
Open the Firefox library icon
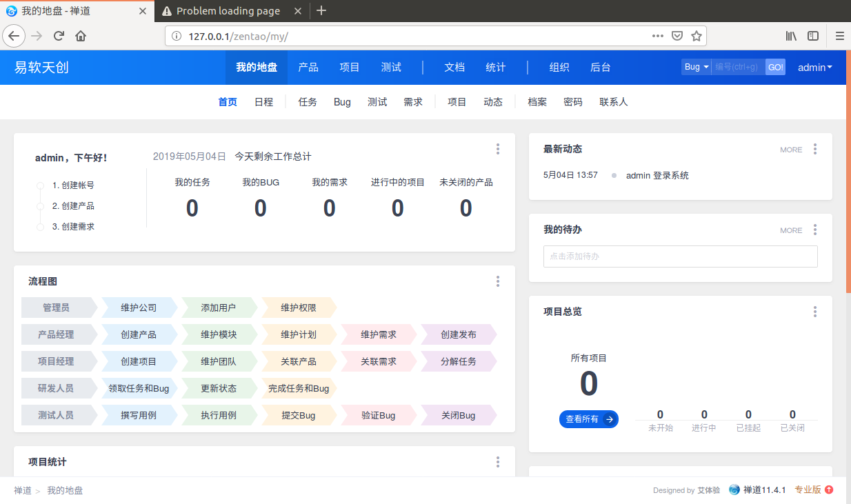(x=791, y=36)
